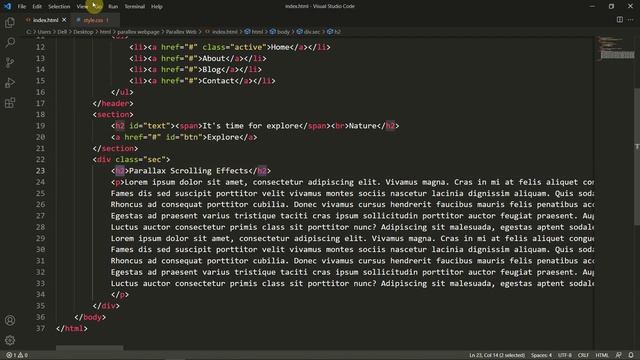Click the word Nature on line 19
The width and height of the screenshot is (640, 360).
coord(362,126)
